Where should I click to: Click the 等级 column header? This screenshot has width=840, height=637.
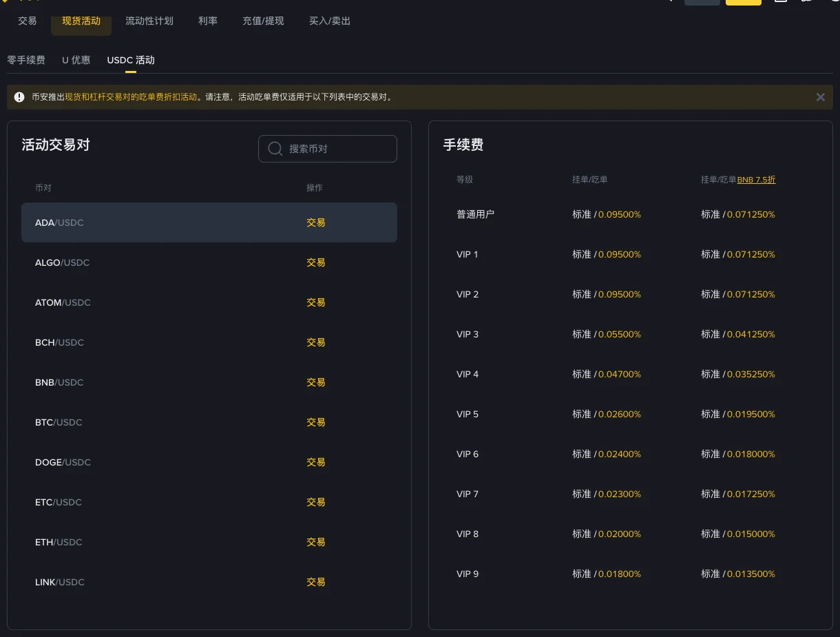[x=465, y=180]
